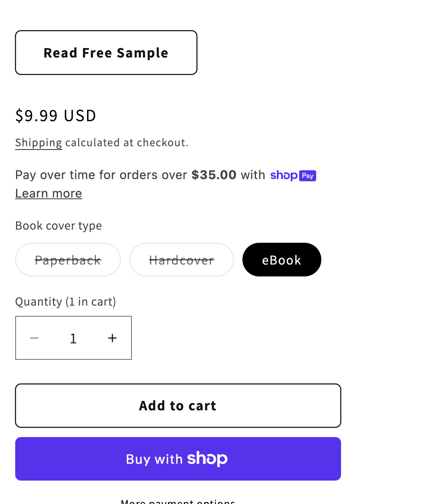Click the purple Pay box in the Shop Pay badge

pyautogui.click(x=307, y=175)
